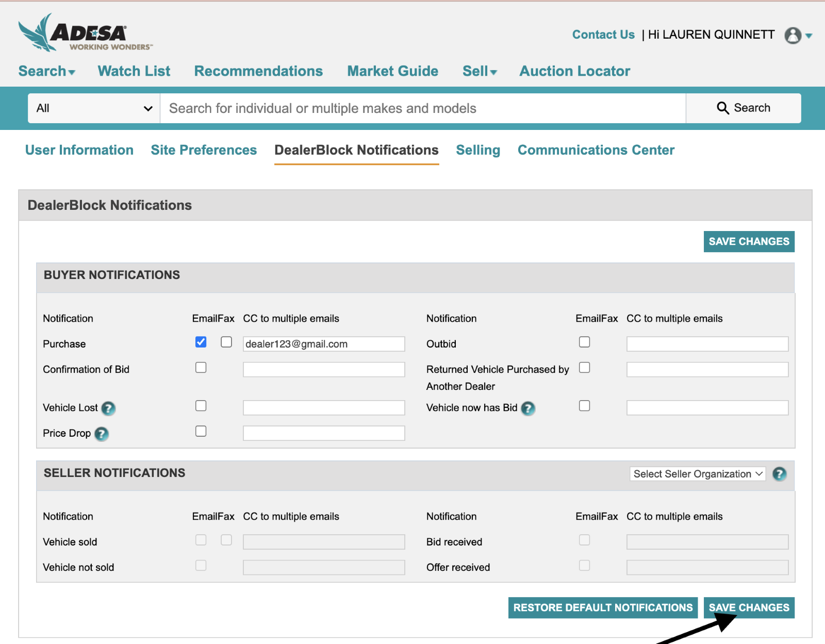
Task: Open the Watch List page
Action: click(134, 71)
